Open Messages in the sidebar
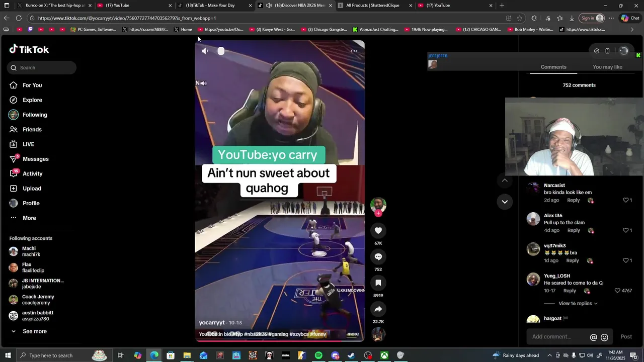 pos(35,159)
